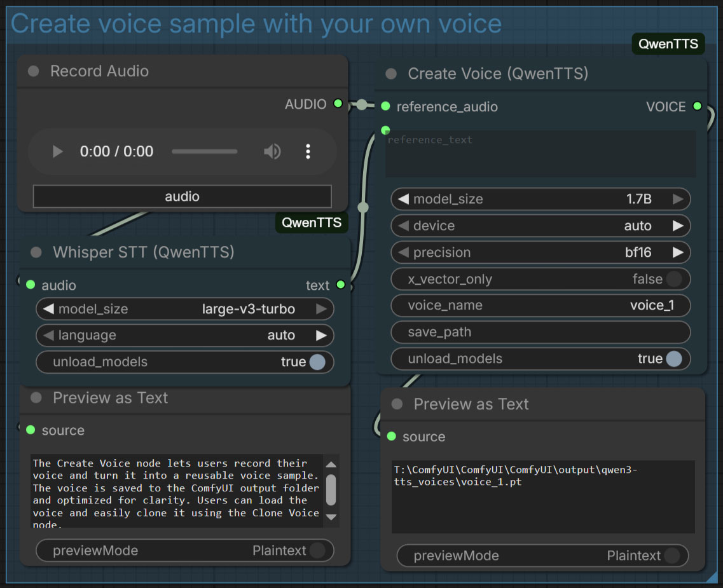This screenshot has width=723, height=588.
Task: Select next device option
Action: [x=678, y=226]
